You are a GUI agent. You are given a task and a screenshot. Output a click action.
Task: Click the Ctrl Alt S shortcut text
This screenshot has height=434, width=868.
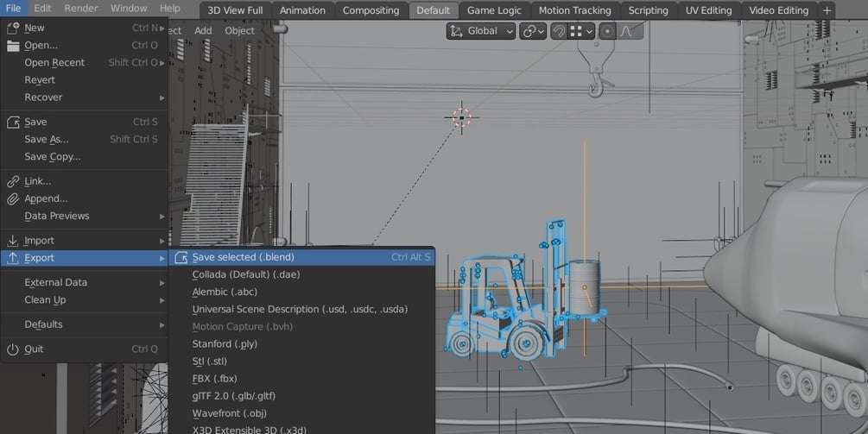411,257
